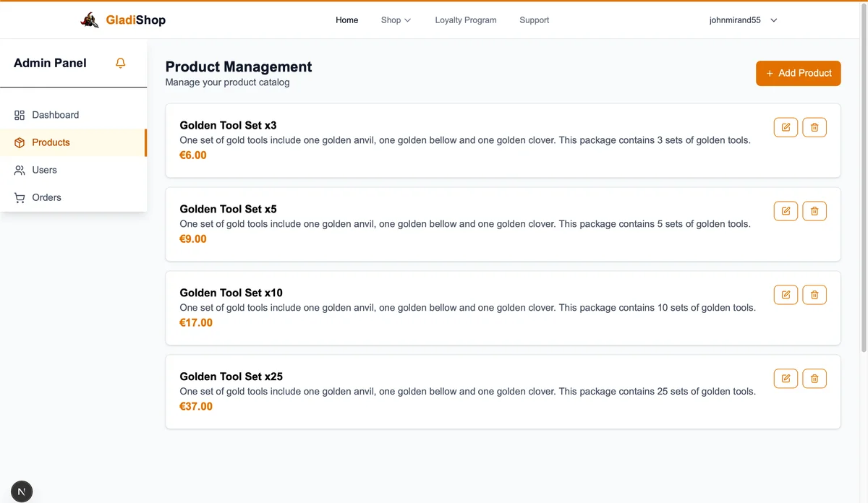Open Users section in sidebar
This screenshot has height=503, width=868.
[44, 170]
